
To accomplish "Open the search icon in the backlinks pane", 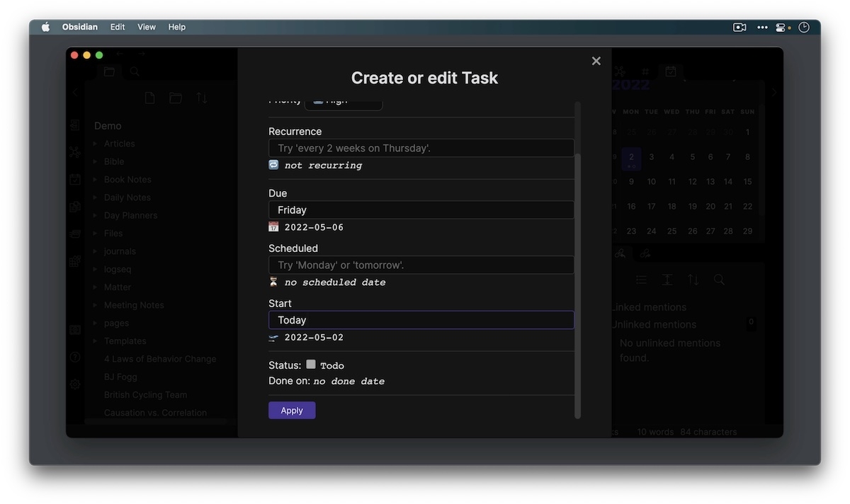I will 718,280.
